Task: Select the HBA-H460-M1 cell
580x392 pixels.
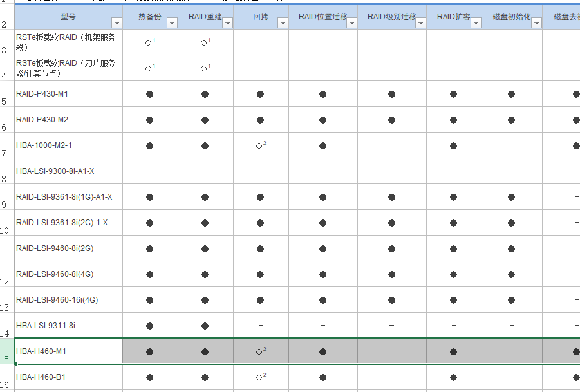Action: (x=68, y=351)
